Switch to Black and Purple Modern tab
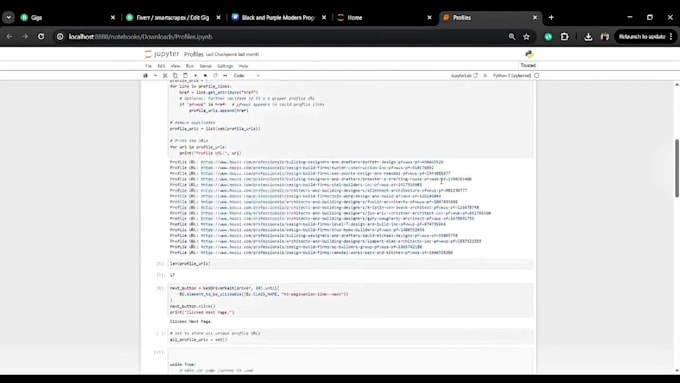Viewport: 680px width, 383px height. click(279, 17)
